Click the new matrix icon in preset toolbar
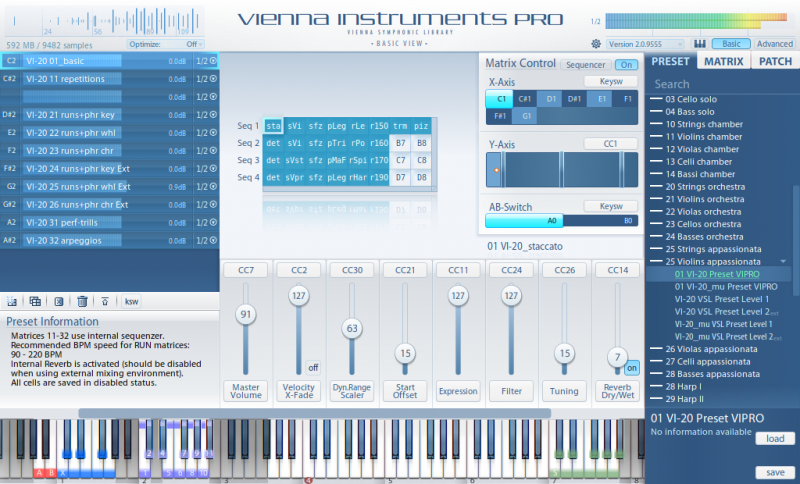This screenshot has height=484, width=800. [11, 301]
